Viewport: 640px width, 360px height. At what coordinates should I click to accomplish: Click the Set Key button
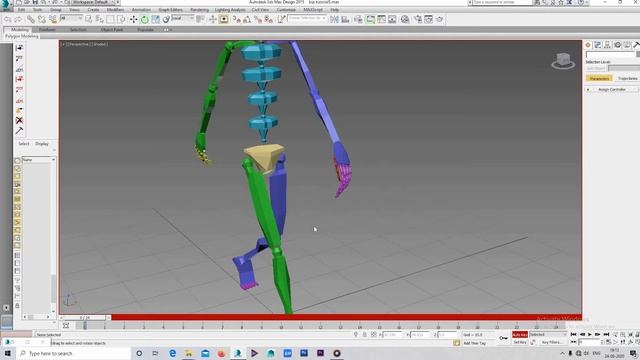point(520,342)
